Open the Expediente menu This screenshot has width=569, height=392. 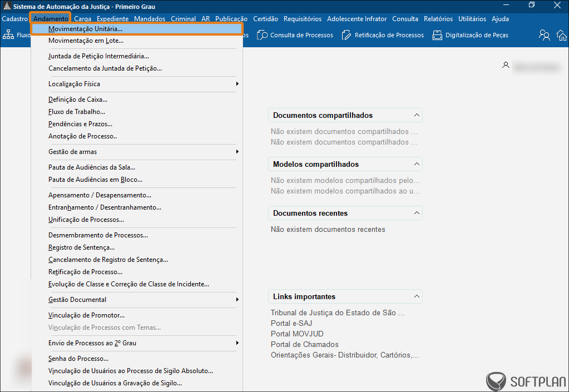(x=112, y=19)
